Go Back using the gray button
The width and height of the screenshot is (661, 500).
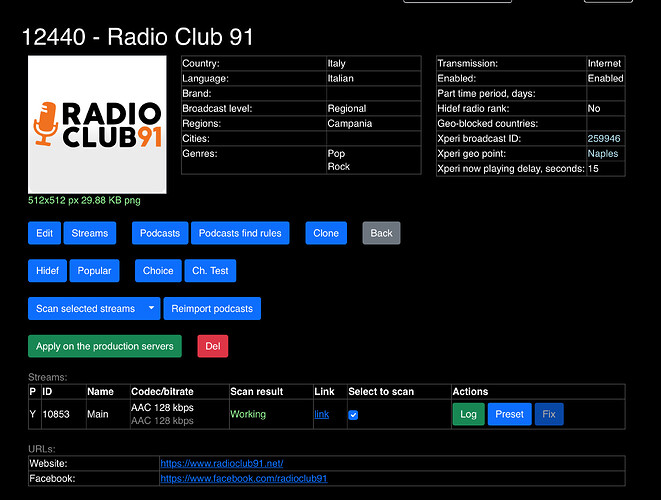click(x=381, y=233)
